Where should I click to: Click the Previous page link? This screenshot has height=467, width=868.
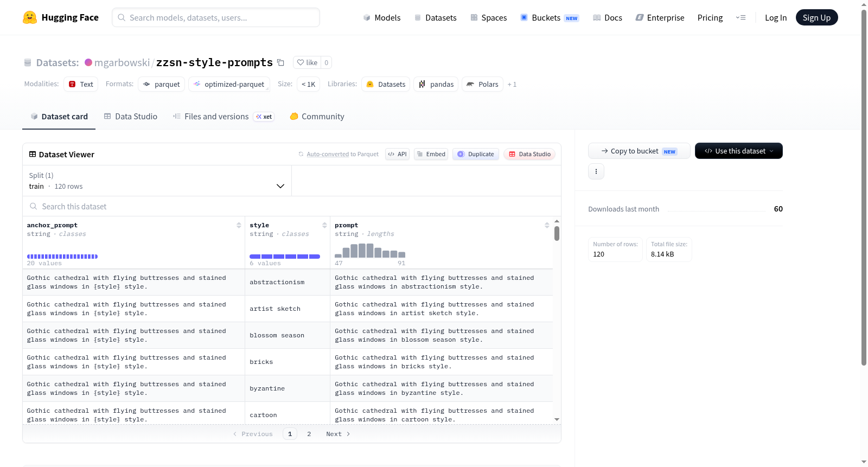[x=253, y=434]
